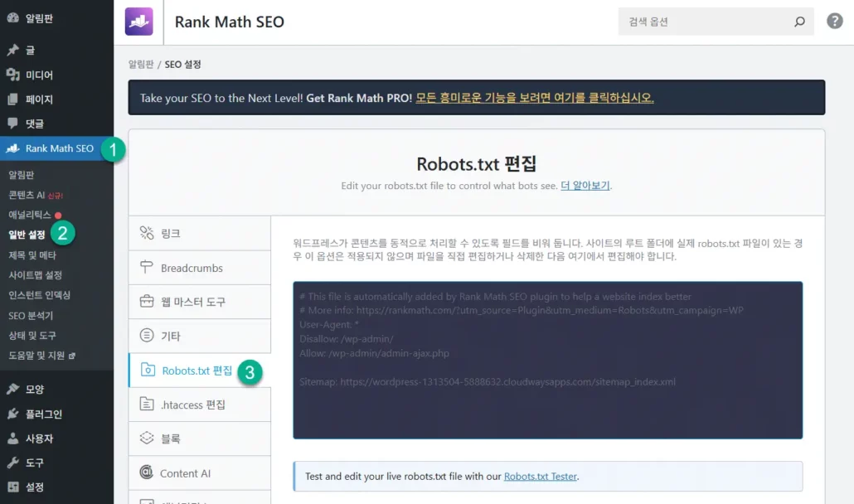Go to the 알림판 submenu under Rank Math
Image resolution: width=854 pixels, height=504 pixels.
click(x=22, y=175)
